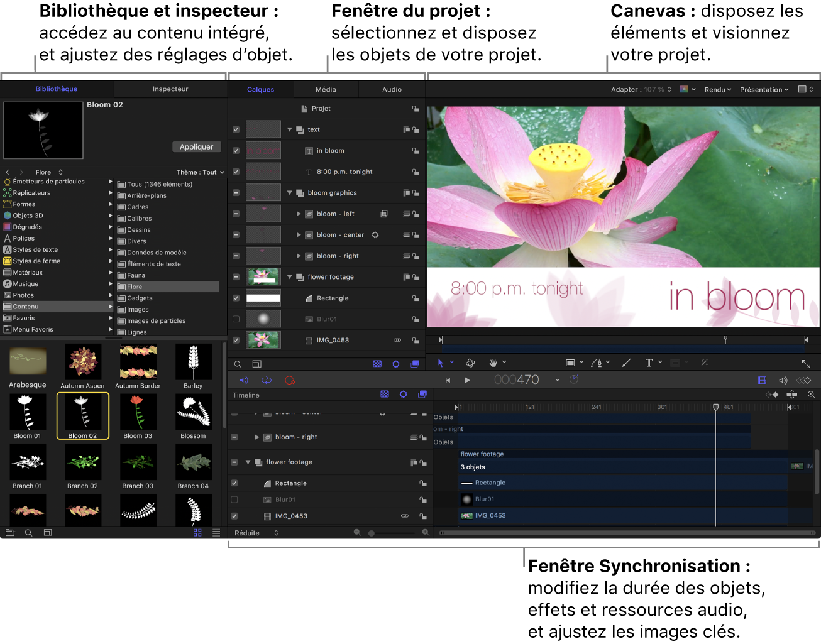Disable the 'in bloom' layer checkbox
This screenshot has height=644, width=821.
236,151
